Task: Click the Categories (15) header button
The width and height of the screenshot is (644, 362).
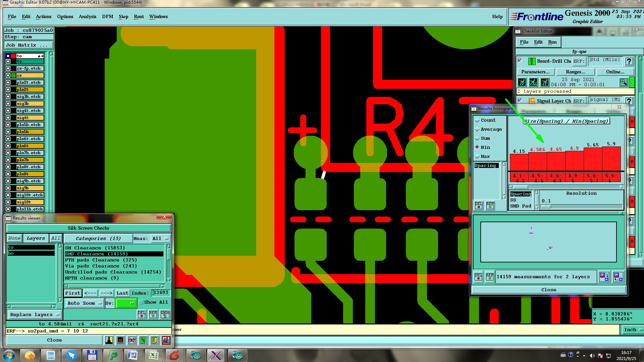Action: (98, 239)
